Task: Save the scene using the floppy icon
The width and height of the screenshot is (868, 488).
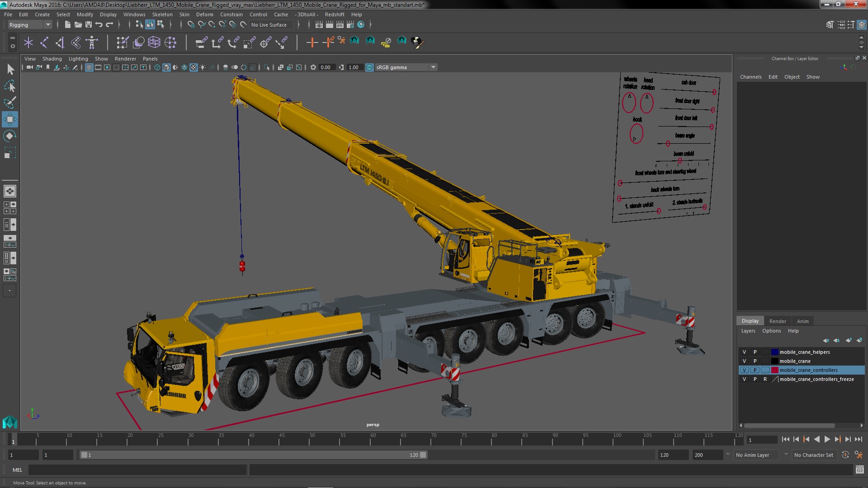Action: coord(89,25)
